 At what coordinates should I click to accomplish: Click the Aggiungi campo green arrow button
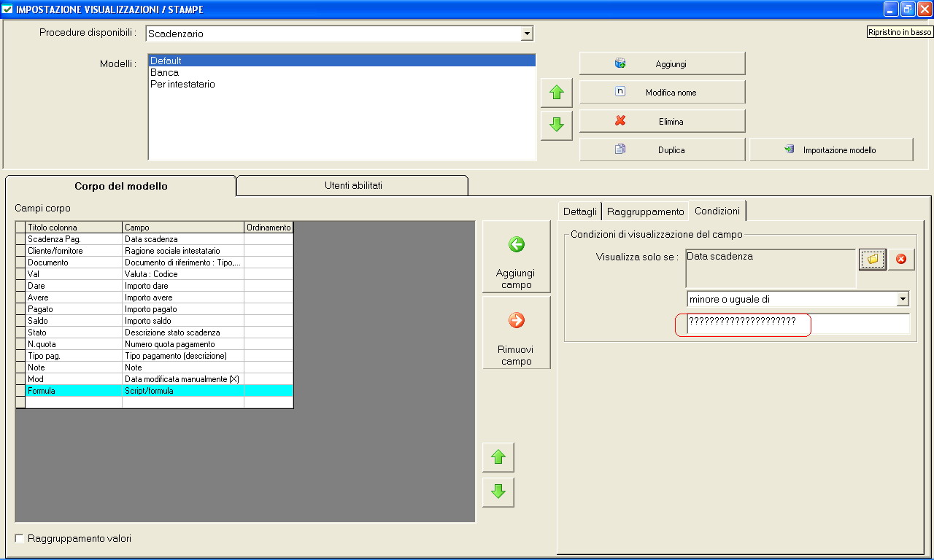pos(517,257)
